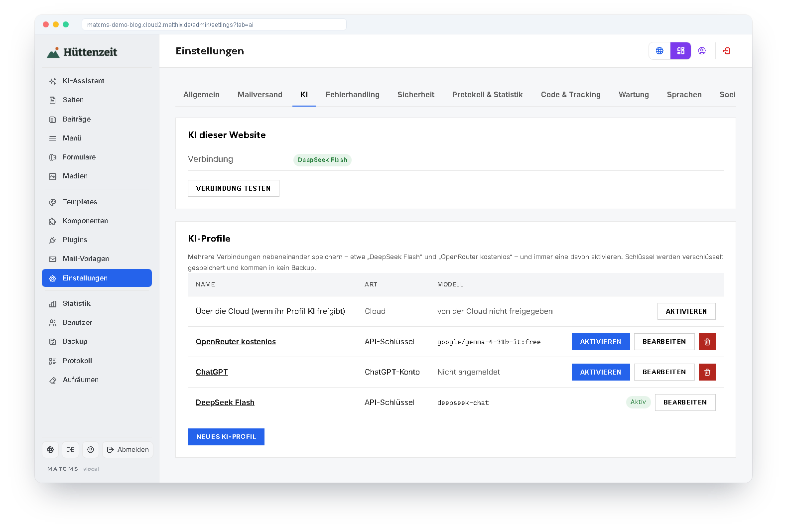Select Einstellungen in the sidebar
This screenshot has height=532, width=787.
tap(97, 278)
